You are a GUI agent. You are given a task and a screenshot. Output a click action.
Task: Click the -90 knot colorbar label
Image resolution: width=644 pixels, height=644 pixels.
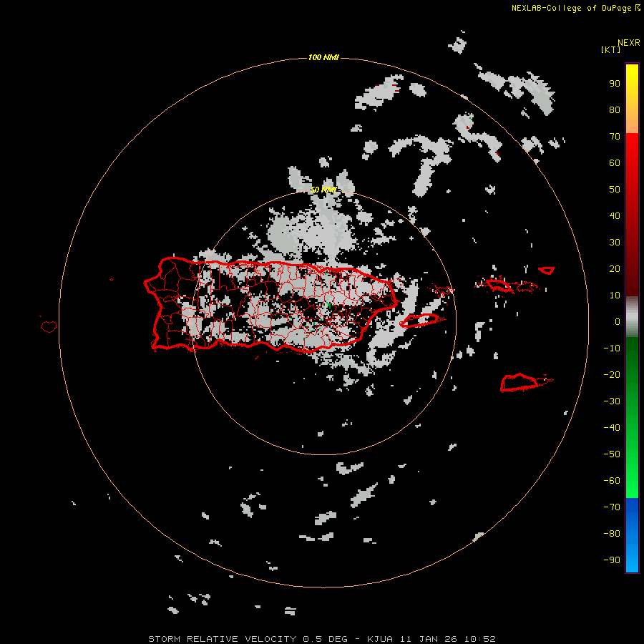coord(612,560)
